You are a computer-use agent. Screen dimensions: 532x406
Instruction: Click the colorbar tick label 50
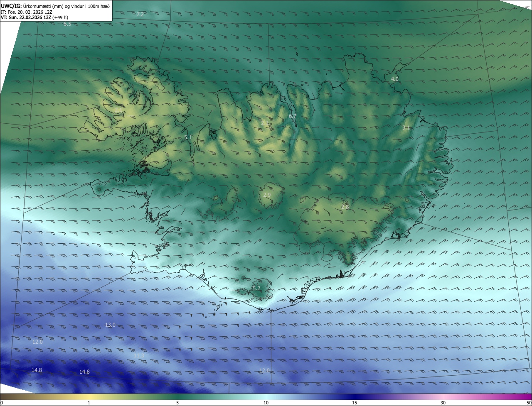[x=529, y=403]
